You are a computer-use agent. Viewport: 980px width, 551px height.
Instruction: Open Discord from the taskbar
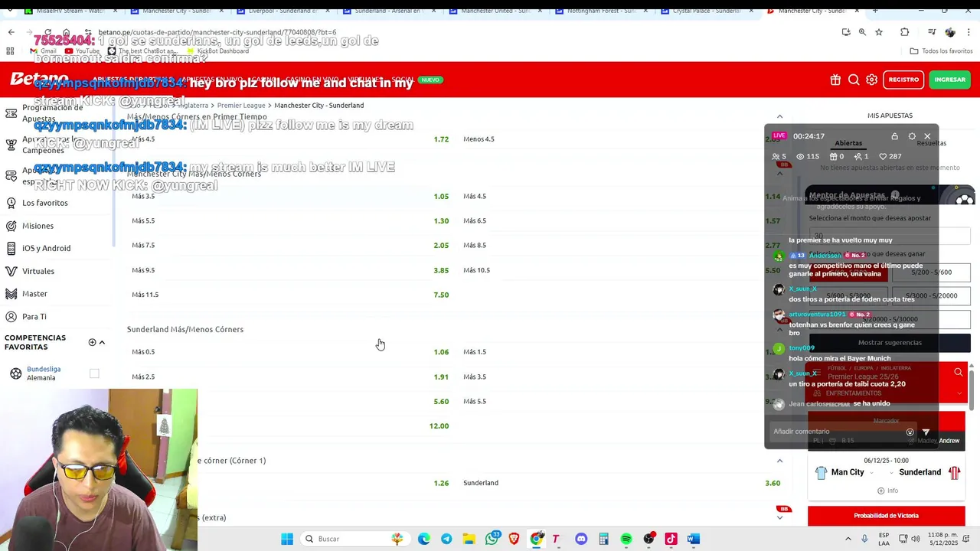pos(581,539)
